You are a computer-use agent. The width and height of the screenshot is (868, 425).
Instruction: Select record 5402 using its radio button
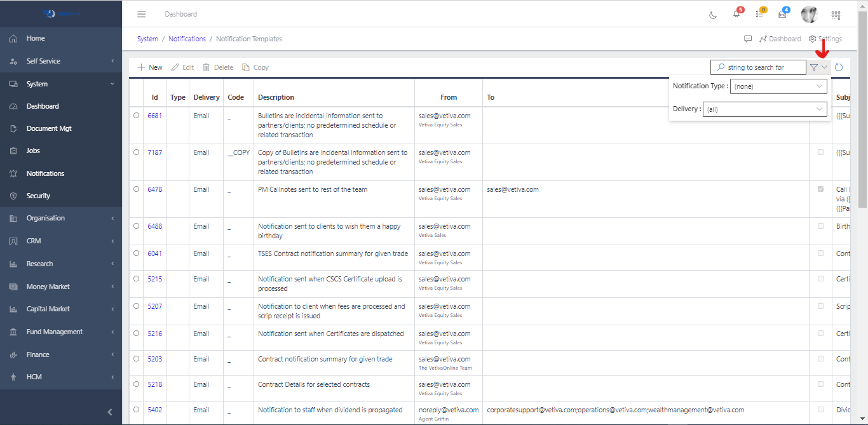point(135,410)
